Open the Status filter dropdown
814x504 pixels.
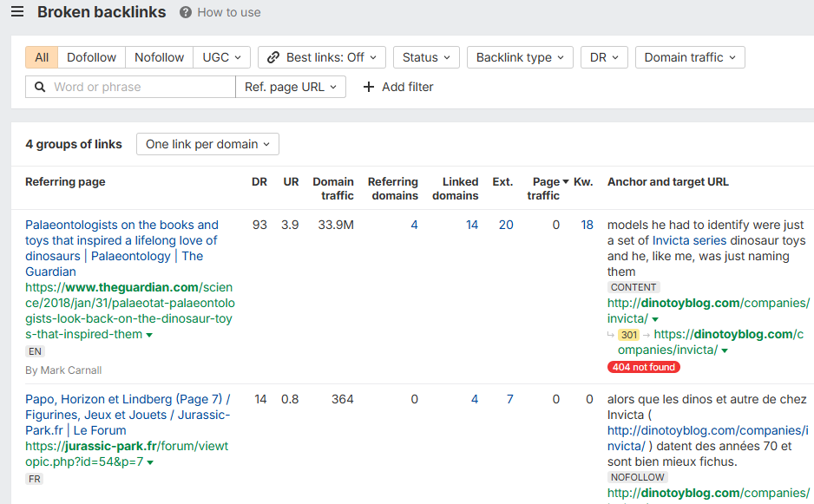[x=426, y=56]
